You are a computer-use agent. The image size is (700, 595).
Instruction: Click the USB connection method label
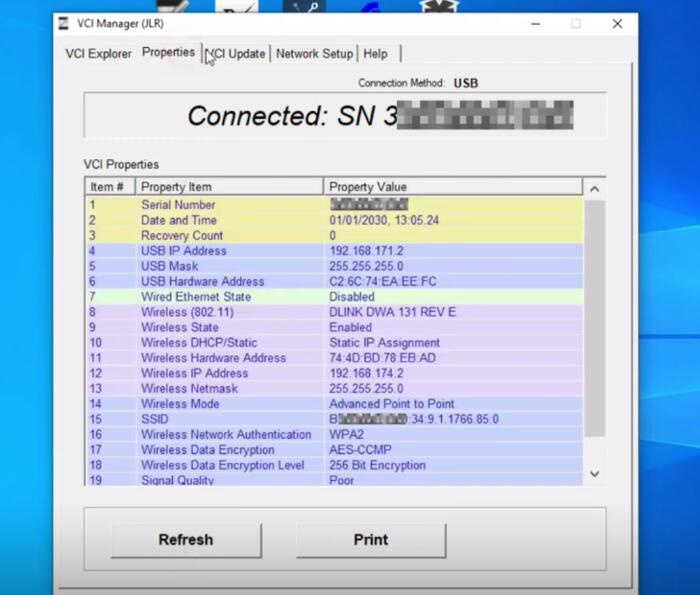(x=466, y=83)
